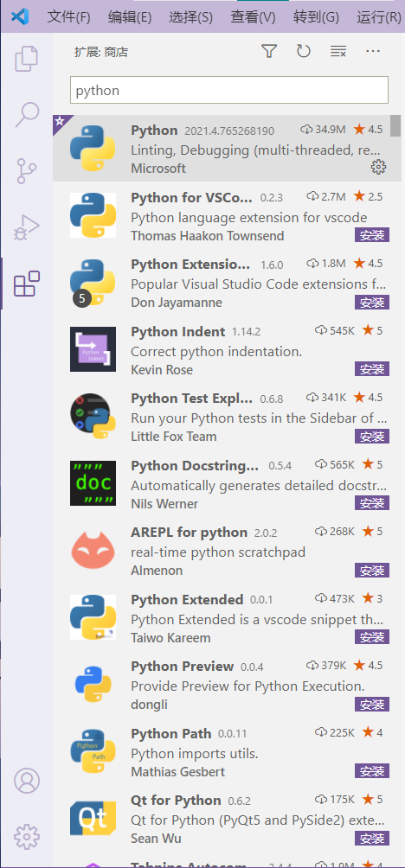405x868 pixels.
Task: Install Python Preview by dongli
Action: pos(372,704)
